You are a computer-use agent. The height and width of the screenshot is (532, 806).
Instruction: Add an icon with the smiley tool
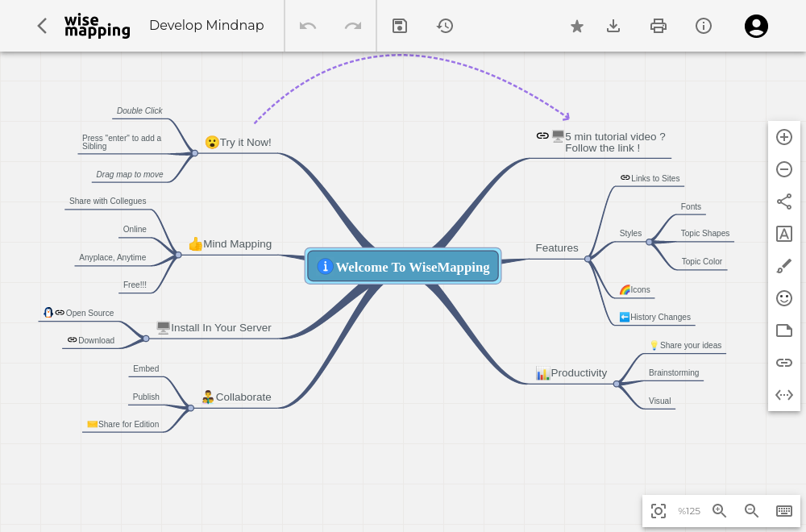[784, 298]
